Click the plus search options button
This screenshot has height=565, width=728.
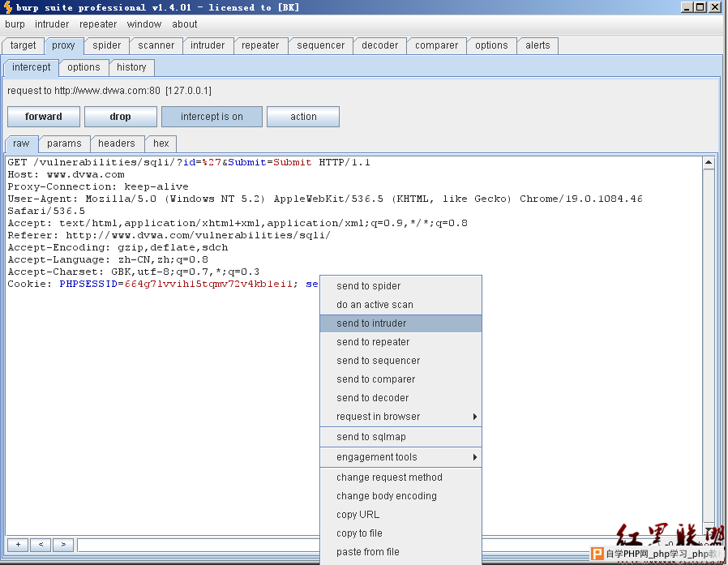18,545
